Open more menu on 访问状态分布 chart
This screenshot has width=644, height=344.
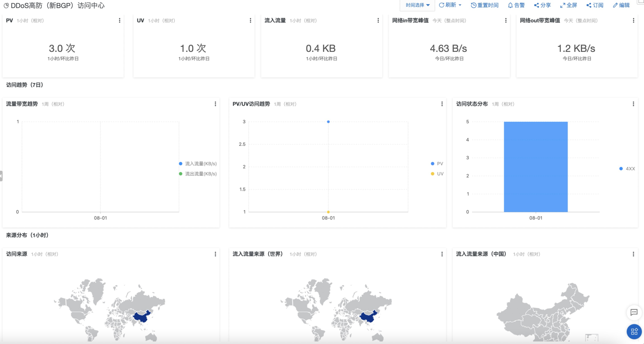tap(633, 104)
